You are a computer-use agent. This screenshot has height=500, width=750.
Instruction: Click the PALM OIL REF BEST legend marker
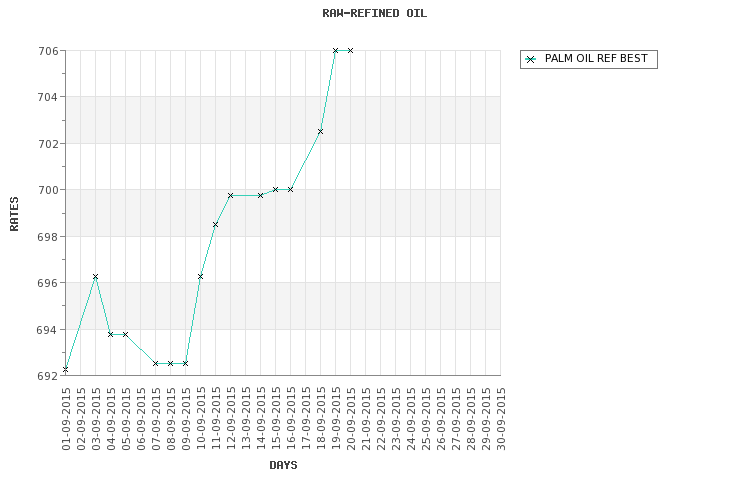coord(530,59)
